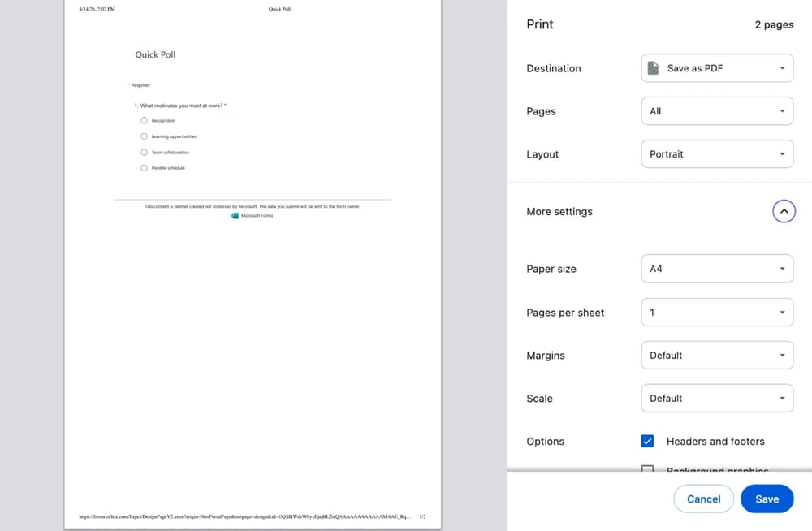Open the Destination dropdown
Screen dimensions: 812x531
717,68
